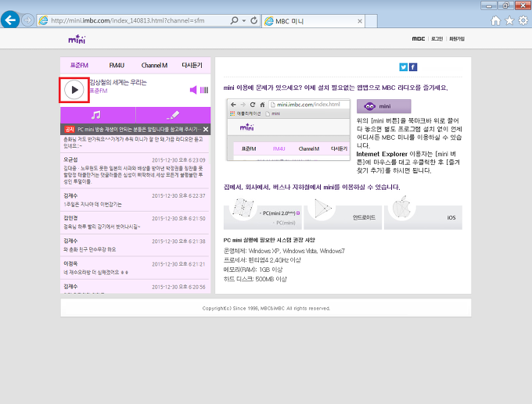The width and height of the screenshot is (532, 404).
Task: Click the copyright footer text
Action: tap(266, 309)
